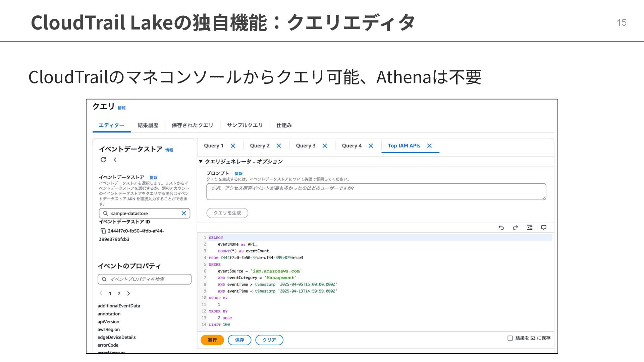This screenshot has width=644, height=362.
Task: Click the redo arrow icon above editor
Action: [x=515, y=228]
